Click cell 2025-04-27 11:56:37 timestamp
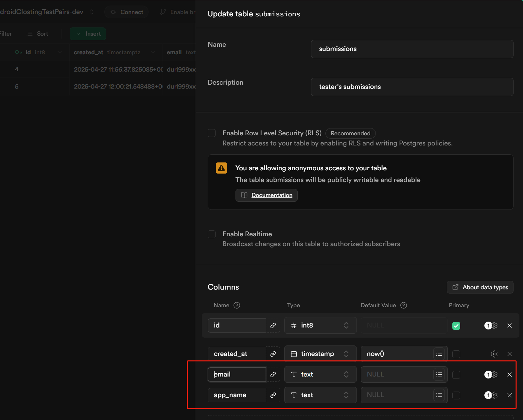This screenshot has width=523, height=420. 116,69
